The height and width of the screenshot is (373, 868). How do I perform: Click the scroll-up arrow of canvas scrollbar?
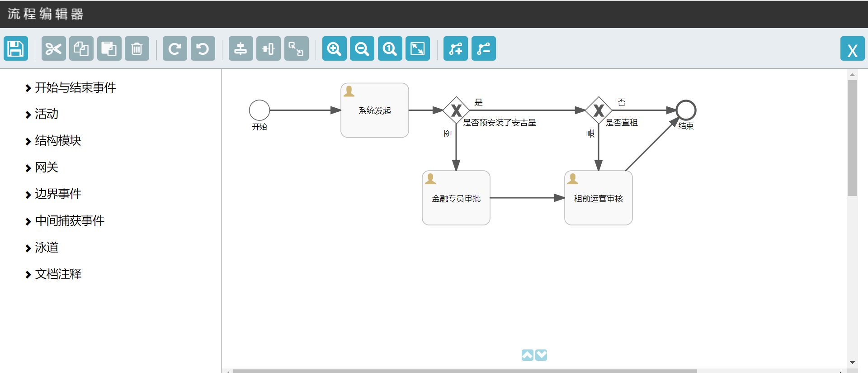pyautogui.click(x=852, y=75)
